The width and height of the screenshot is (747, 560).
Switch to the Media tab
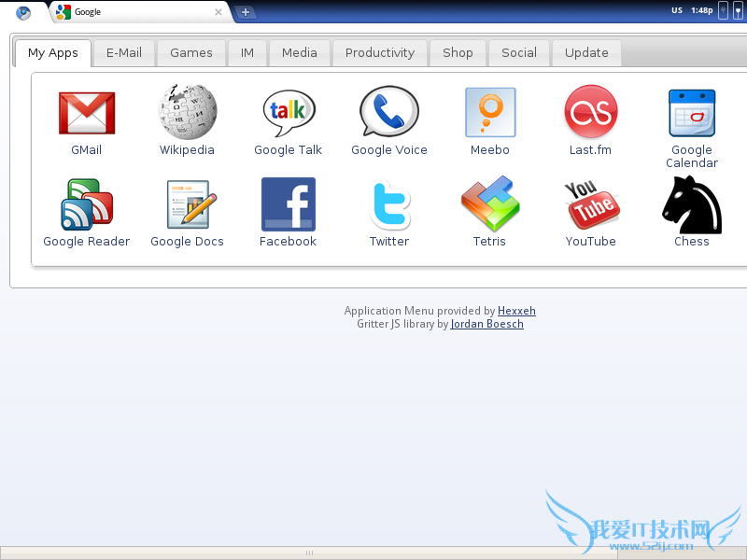point(299,53)
